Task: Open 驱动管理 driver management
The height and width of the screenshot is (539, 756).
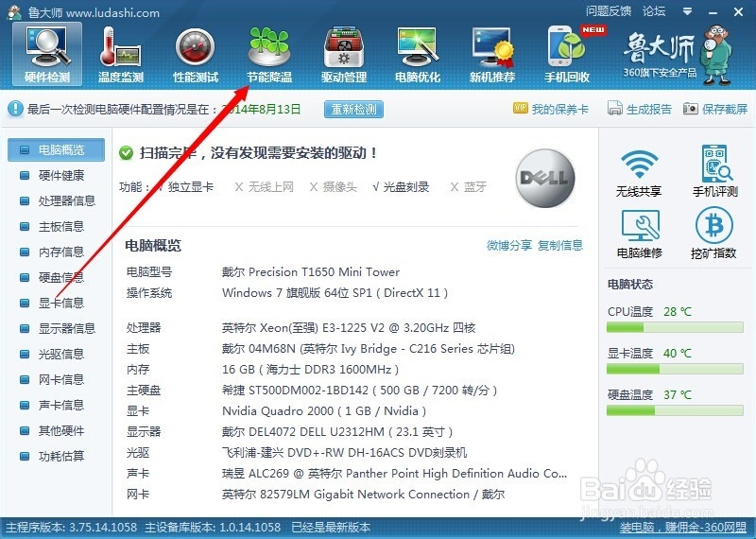Action: [344, 54]
